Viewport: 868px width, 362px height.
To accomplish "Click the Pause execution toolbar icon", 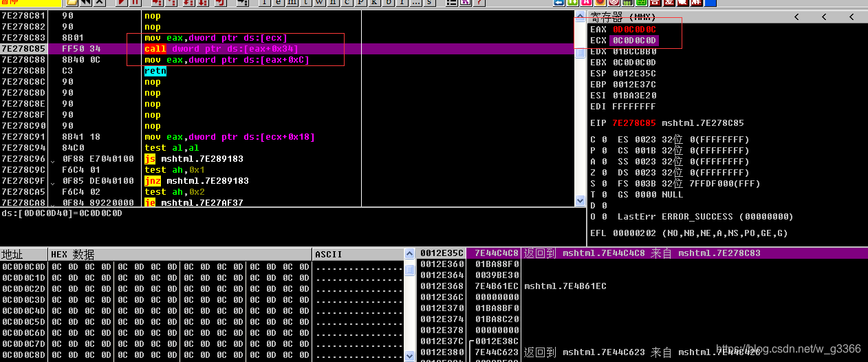I will (136, 3).
